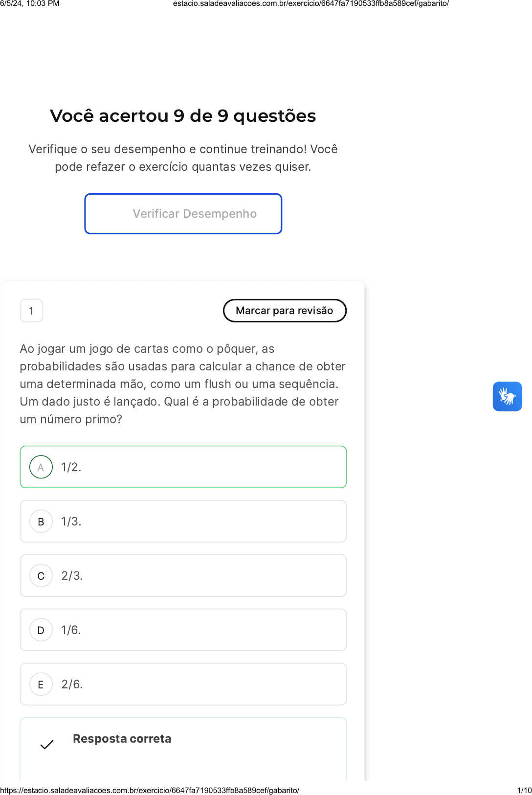This screenshot has width=532, height=795.
Task: Open the gabarito URL in the footer
Action: [150, 790]
